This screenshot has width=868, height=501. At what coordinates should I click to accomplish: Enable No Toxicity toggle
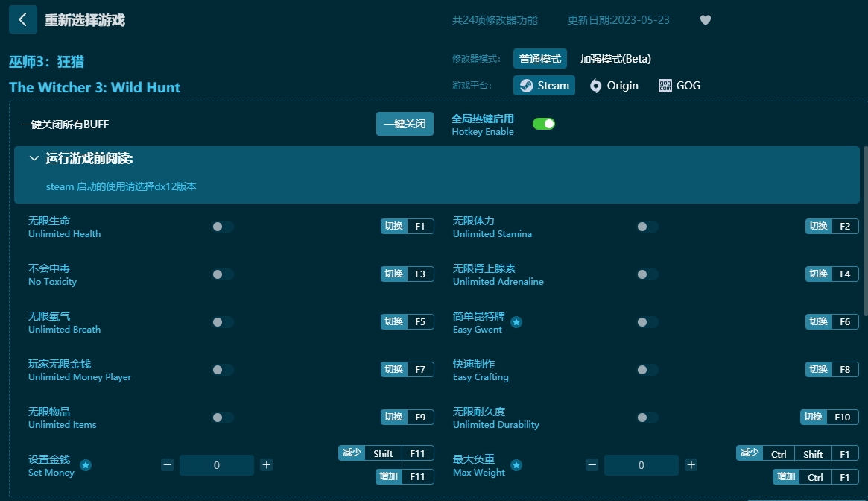point(223,274)
